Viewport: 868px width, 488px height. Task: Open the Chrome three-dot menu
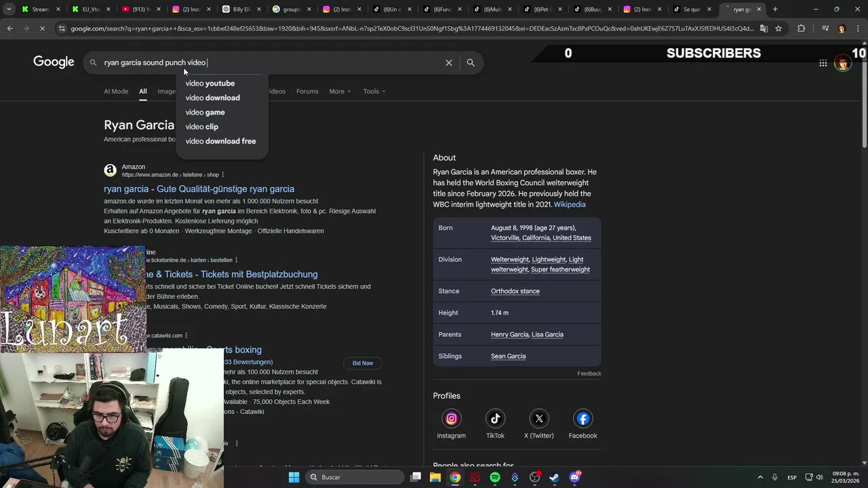pyautogui.click(x=857, y=28)
